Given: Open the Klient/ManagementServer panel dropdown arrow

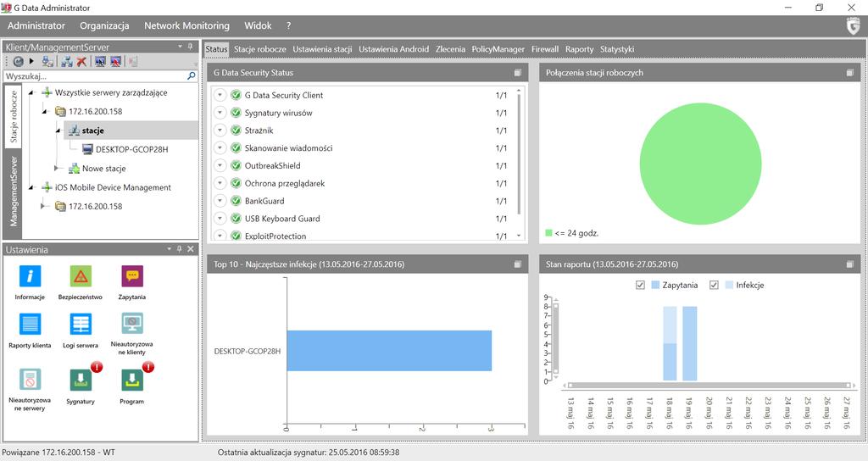Looking at the screenshot, I should (x=180, y=47).
